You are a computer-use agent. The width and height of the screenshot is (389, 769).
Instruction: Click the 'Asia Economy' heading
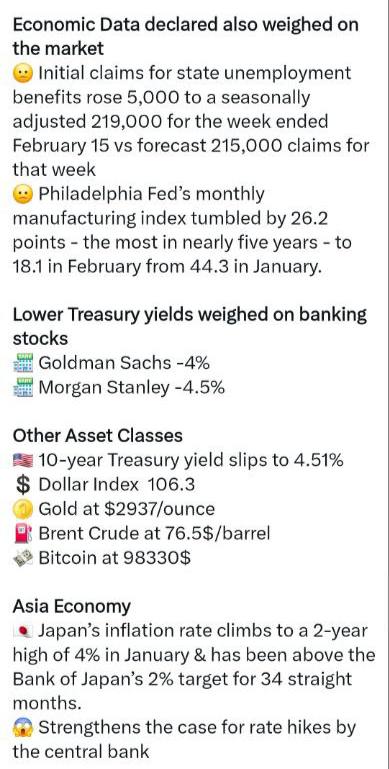tap(72, 607)
